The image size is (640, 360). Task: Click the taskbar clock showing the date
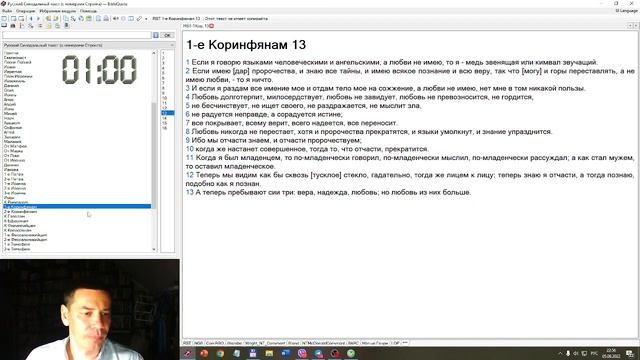point(611,353)
